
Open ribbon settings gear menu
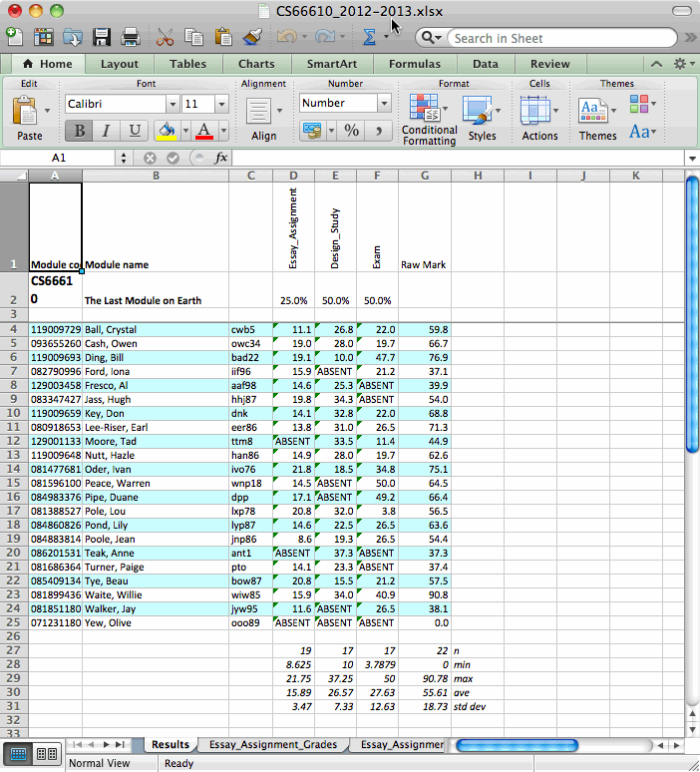[x=683, y=64]
